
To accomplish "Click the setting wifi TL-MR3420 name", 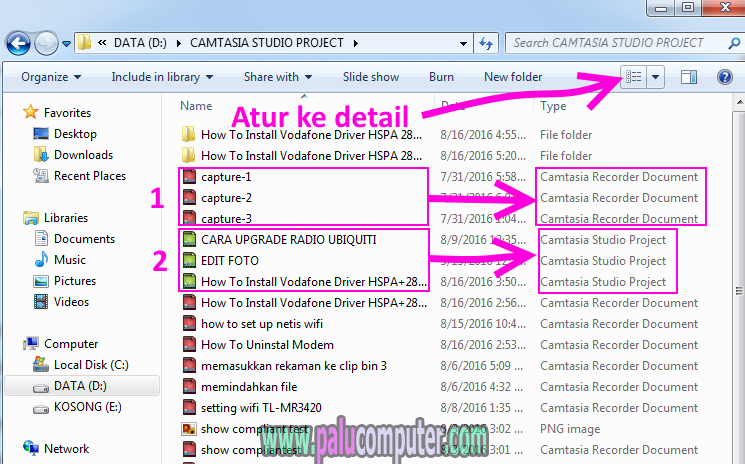I will coord(261,407).
